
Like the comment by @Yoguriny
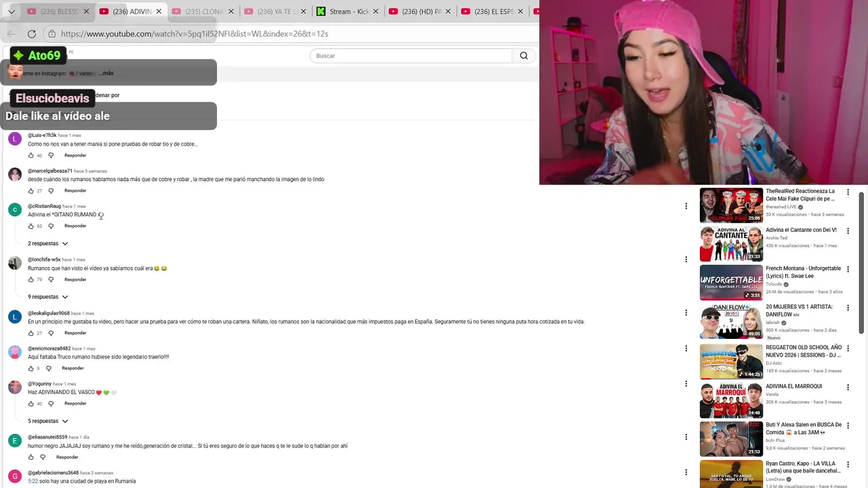31,403
